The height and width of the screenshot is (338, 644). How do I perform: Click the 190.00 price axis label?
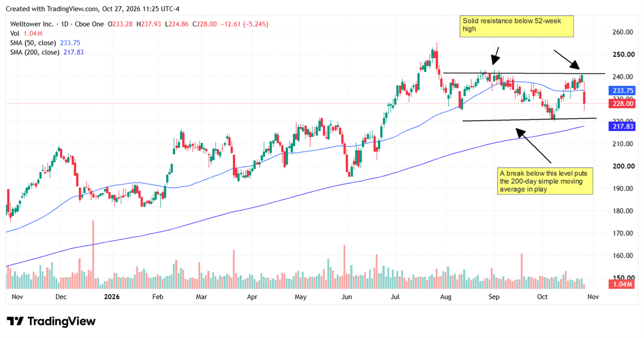pyautogui.click(x=624, y=189)
